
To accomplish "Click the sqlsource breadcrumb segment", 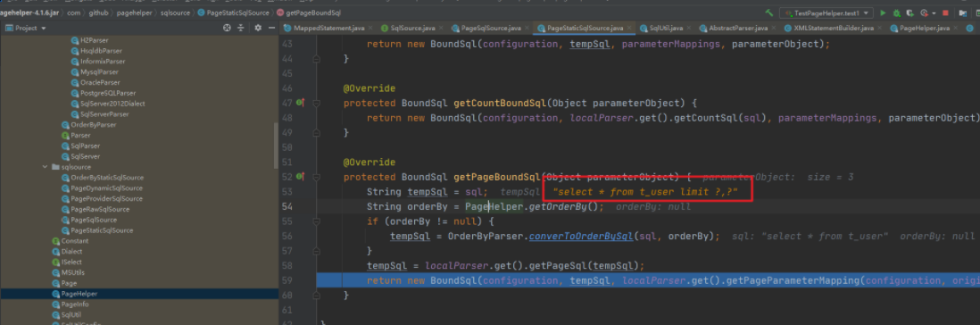I will click(x=175, y=12).
